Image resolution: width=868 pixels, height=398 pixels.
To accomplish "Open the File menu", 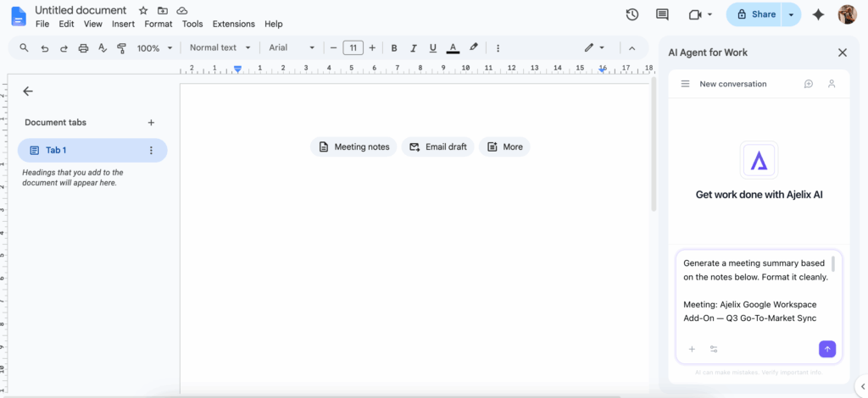I will [x=42, y=24].
